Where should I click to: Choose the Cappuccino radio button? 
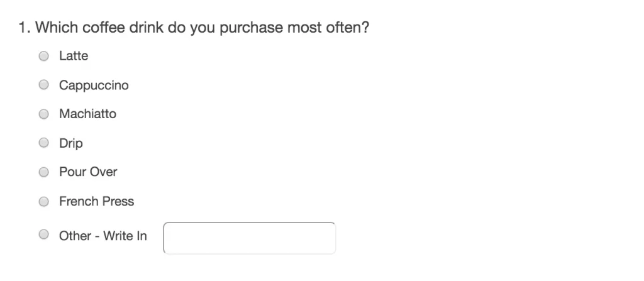click(44, 84)
